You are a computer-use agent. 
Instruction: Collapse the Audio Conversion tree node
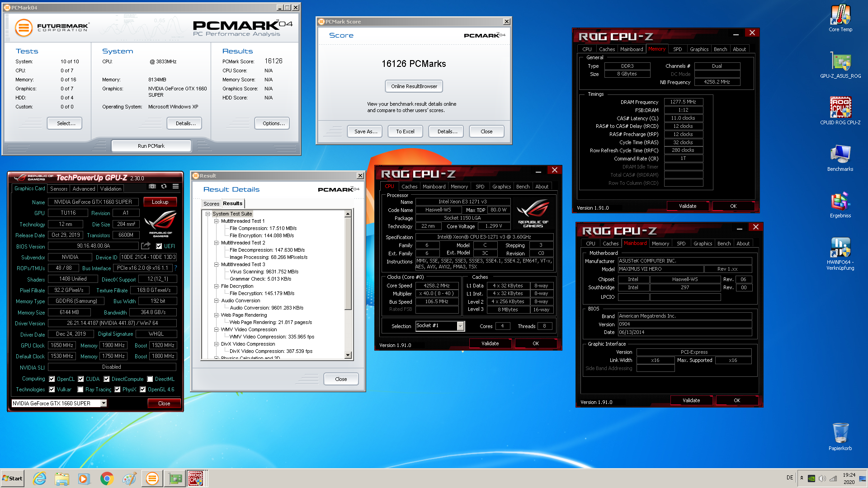[217, 300]
